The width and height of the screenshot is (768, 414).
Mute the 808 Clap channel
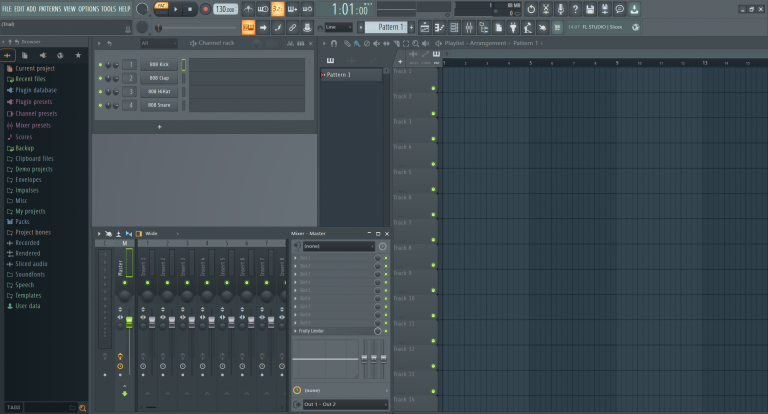point(100,78)
